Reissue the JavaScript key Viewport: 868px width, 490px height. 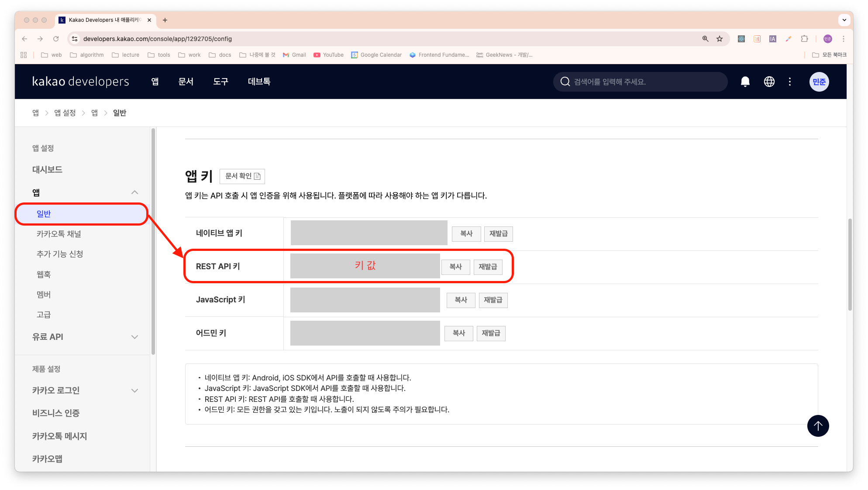493,300
